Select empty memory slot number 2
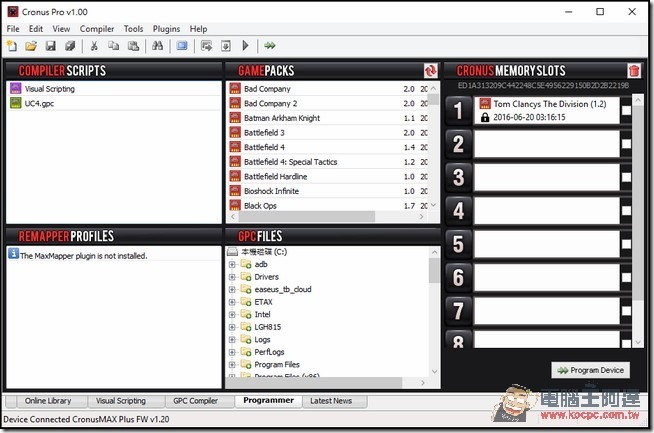The image size is (654, 433). point(546,143)
